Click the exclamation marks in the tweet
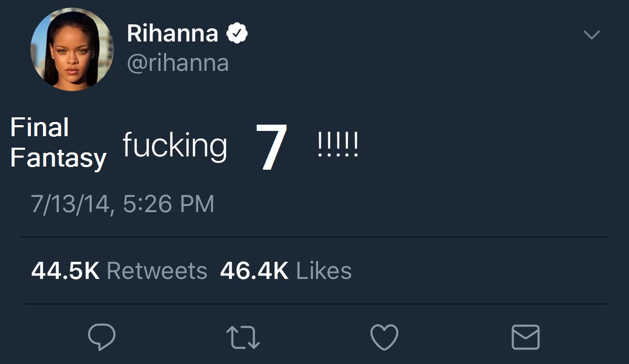 click(x=338, y=146)
